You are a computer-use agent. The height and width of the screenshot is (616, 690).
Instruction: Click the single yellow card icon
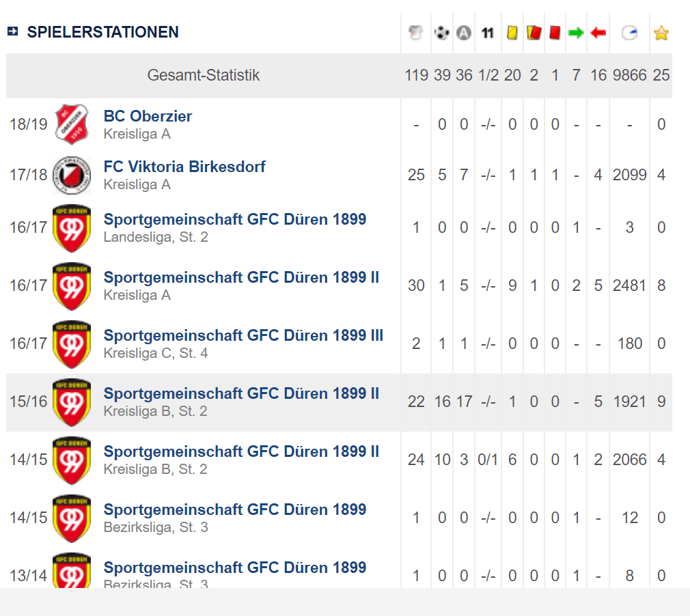tap(512, 33)
